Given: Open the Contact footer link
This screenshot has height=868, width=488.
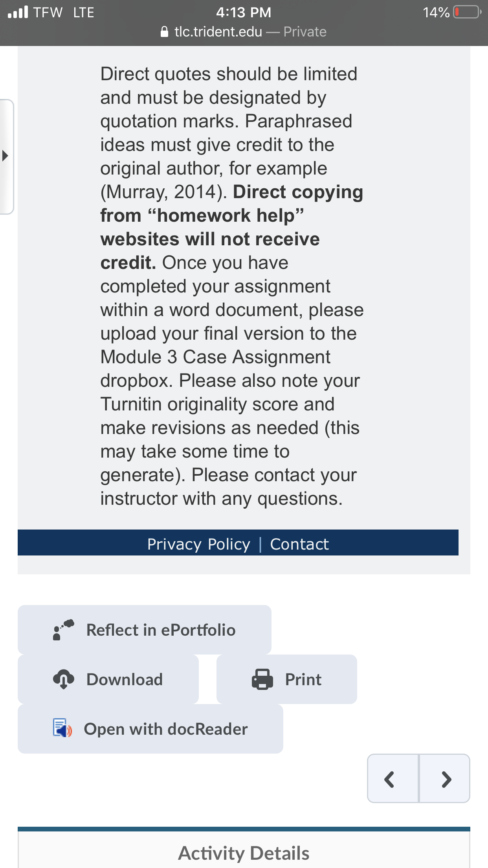Looking at the screenshot, I should pos(299,544).
